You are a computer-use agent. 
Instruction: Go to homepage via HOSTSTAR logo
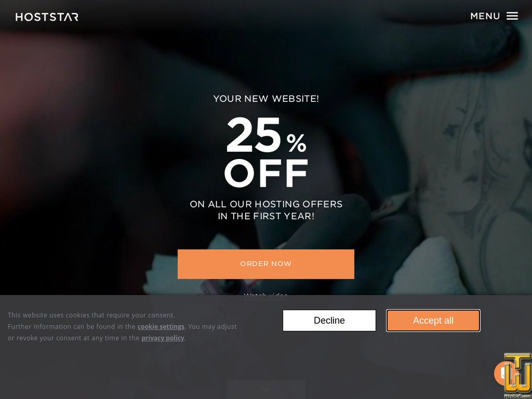[47, 17]
